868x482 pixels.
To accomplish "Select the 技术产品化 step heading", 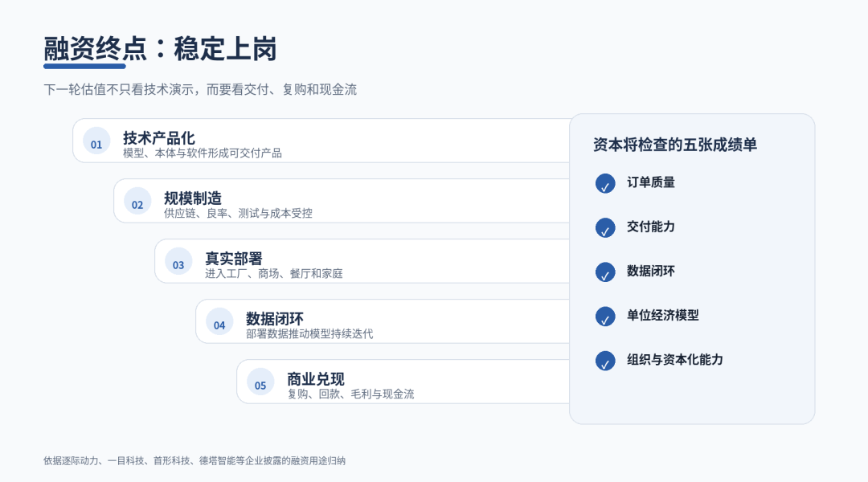I will pyautogui.click(x=159, y=138).
